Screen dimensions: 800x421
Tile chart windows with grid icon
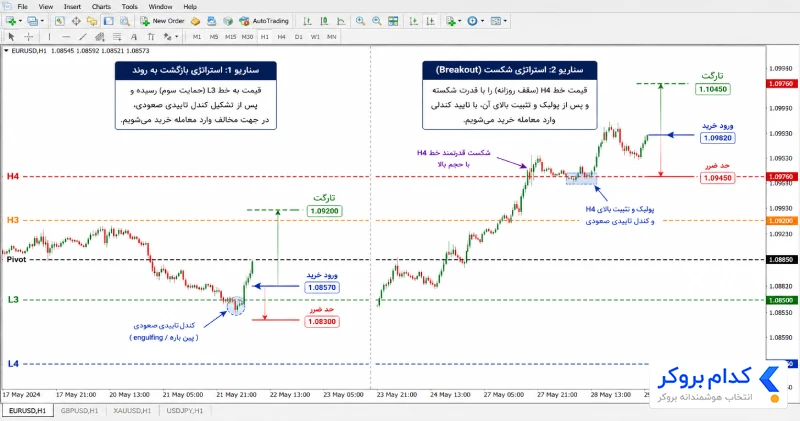point(393,21)
